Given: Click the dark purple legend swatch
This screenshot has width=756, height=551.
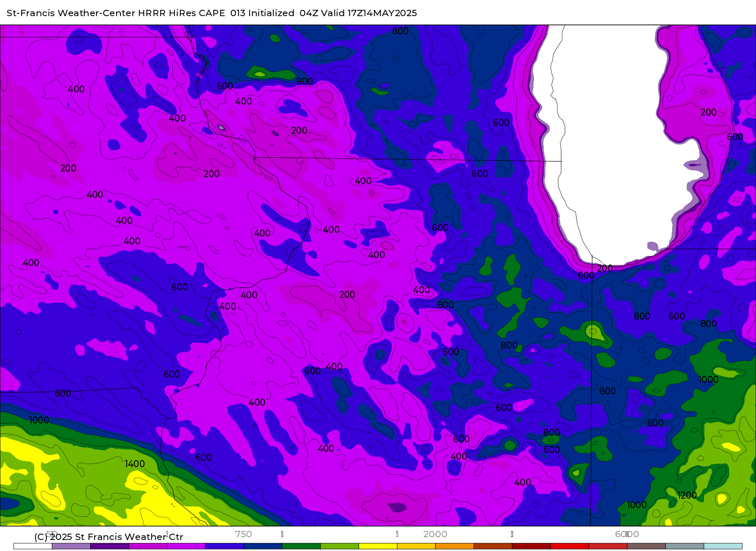Looking at the screenshot, I should (x=109, y=546).
